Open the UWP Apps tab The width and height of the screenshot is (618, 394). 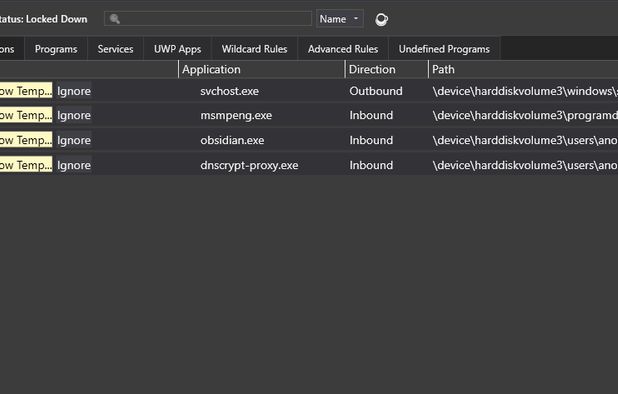tap(177, 49)
